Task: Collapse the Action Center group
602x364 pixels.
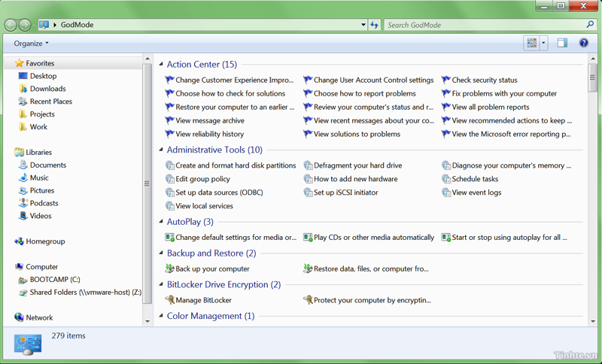Action: [x=161, y=65]
